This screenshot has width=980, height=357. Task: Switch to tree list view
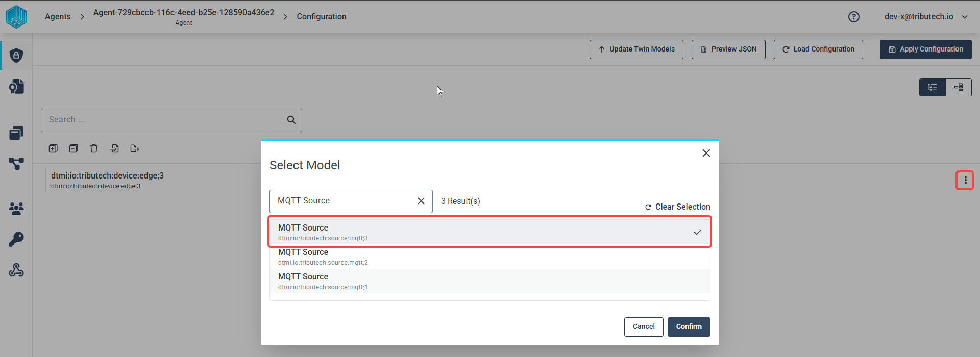pyautogui.click(x=933, y=87)
